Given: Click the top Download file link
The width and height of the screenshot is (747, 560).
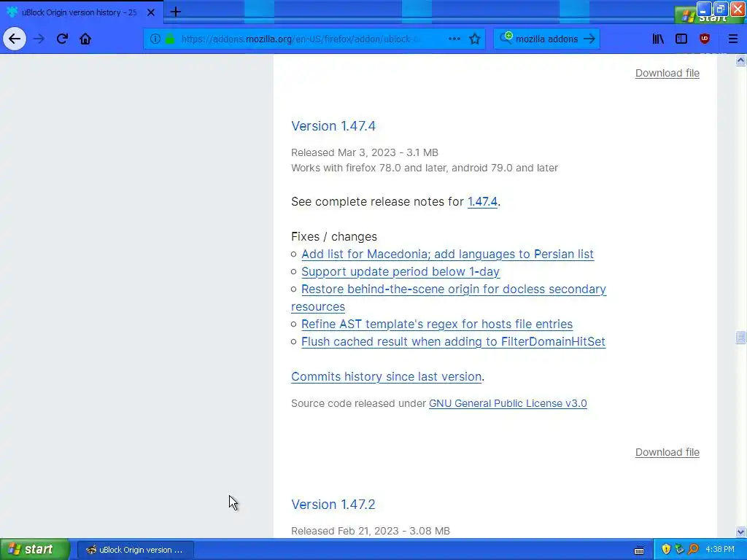Looking at the screenshot, I should pyautogui.click(x=667, y=73).
